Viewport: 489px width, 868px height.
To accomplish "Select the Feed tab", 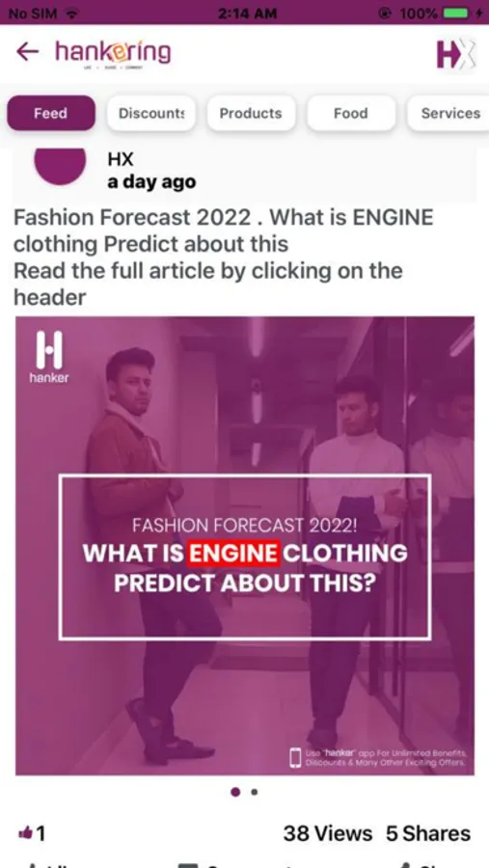I will tap(51, 113).
